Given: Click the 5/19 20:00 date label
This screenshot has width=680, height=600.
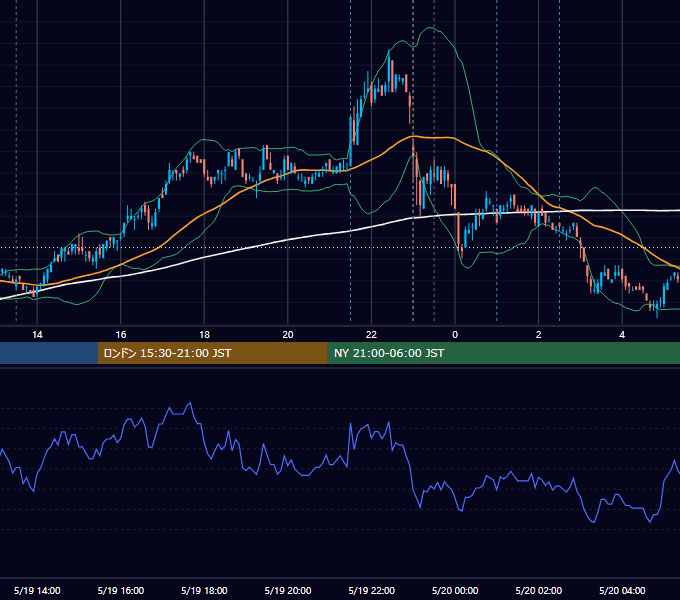Looking at the screenshot, I should (288, 590).
